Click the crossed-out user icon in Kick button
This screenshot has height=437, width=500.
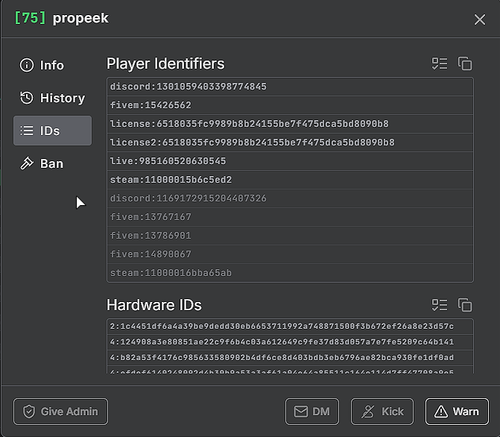pos(368,412)
